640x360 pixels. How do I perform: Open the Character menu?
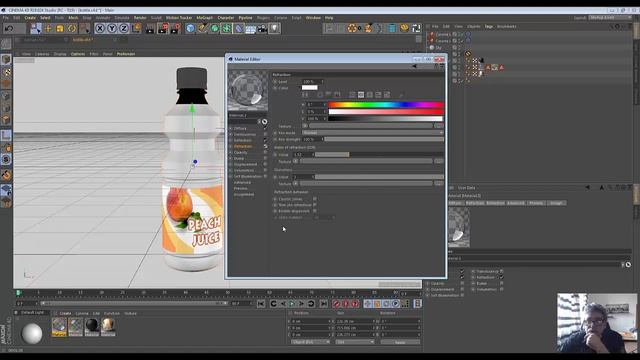coord(226,18)
